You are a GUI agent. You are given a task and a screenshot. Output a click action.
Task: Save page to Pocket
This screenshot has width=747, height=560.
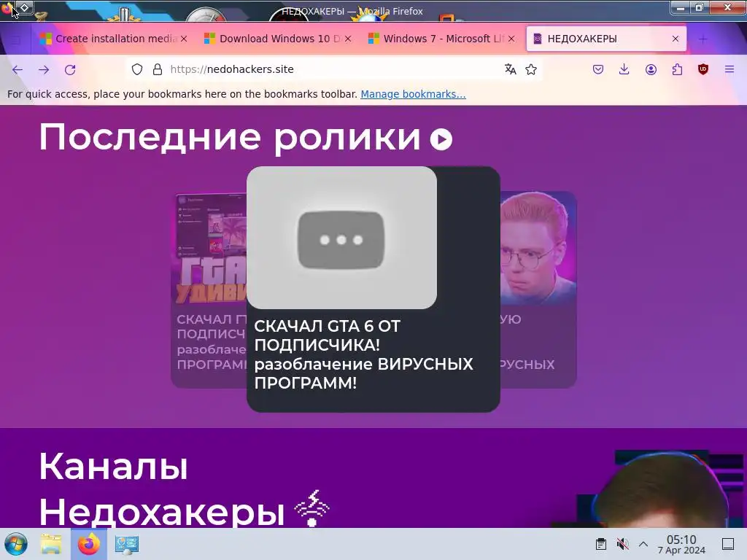coord(598,69)
